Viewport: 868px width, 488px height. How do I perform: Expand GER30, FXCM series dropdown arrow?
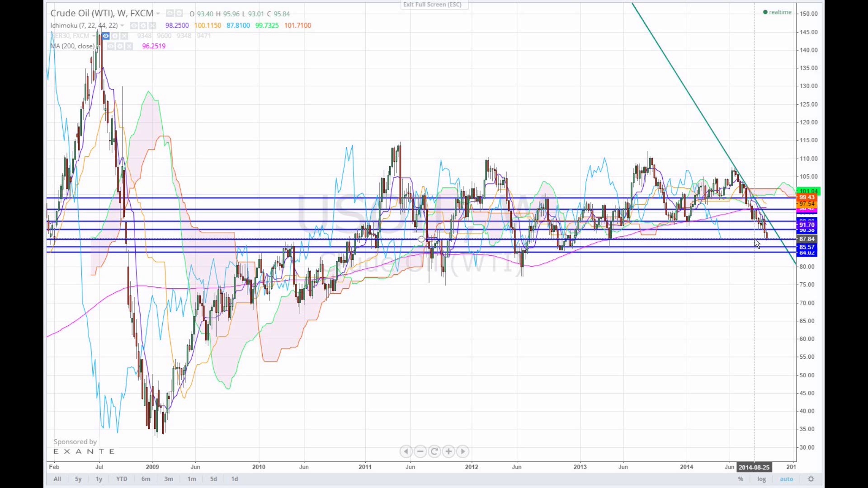pyautogui.click(x=94, y=36)
